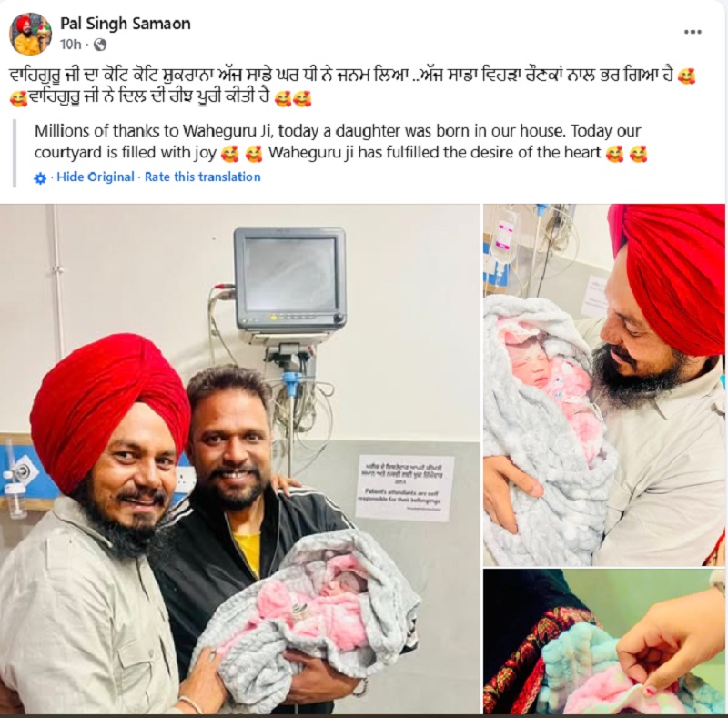Open the 10h post timestamp link
Screen dimensions: 728x718
pyautogui.click(x=71, y=45)
